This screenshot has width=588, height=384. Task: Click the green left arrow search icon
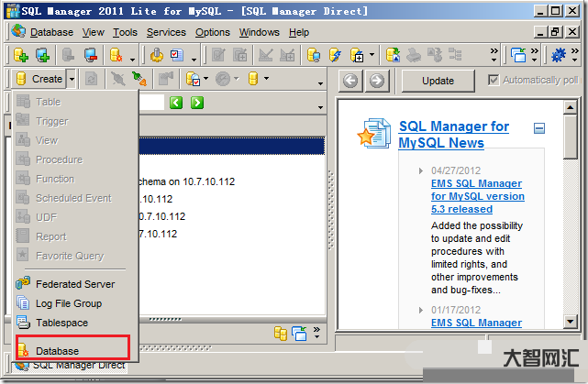pyautogui.click(x=177, y=103)
